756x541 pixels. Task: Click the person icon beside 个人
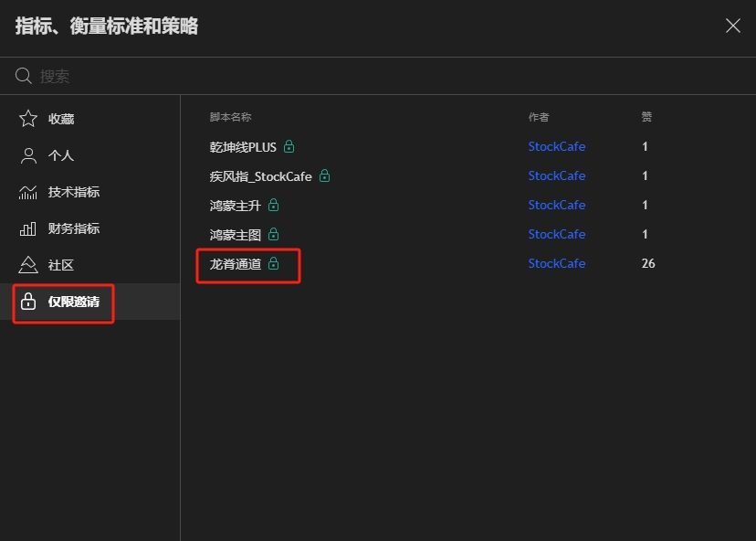[x=28, y=155]
